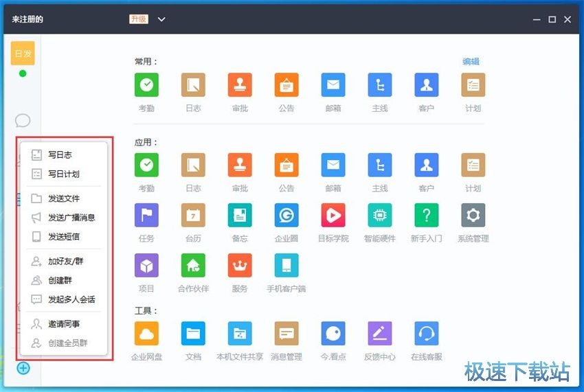Open the 合作伙伴 app
The width and height of the screenshot is (584, 392).
tap(193, 266)
